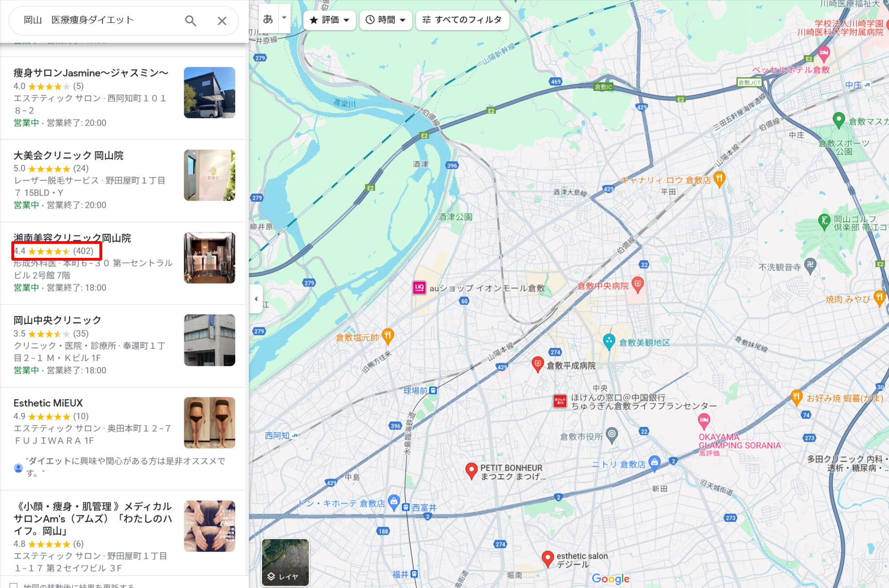Click the 西富井 station icon
The height and width of the screenshot is (588, 889).
(405, 507)
